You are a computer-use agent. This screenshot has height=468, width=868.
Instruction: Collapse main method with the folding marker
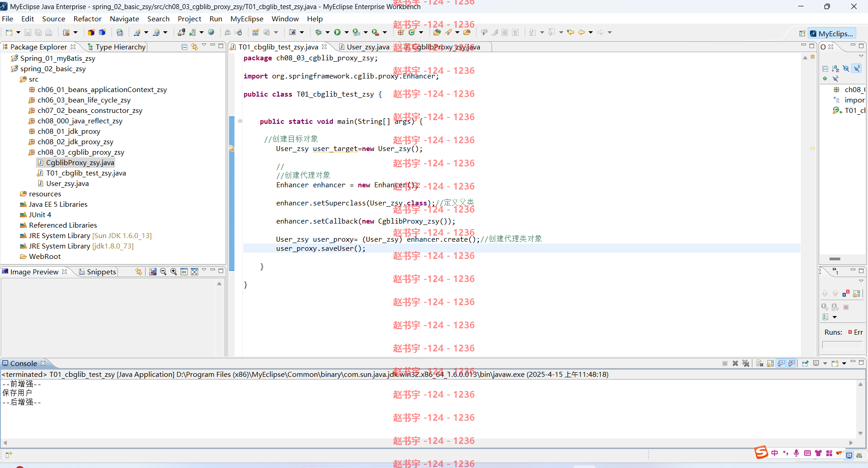tap(240, 121)
